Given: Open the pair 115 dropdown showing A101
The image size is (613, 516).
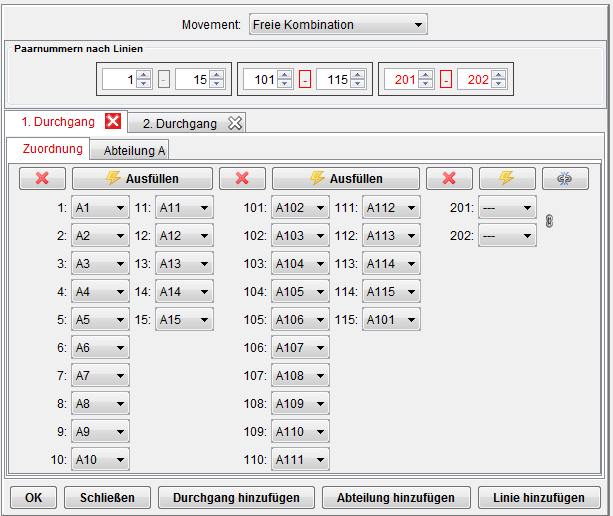Looking at the screenshot, I should click(390, 320).
